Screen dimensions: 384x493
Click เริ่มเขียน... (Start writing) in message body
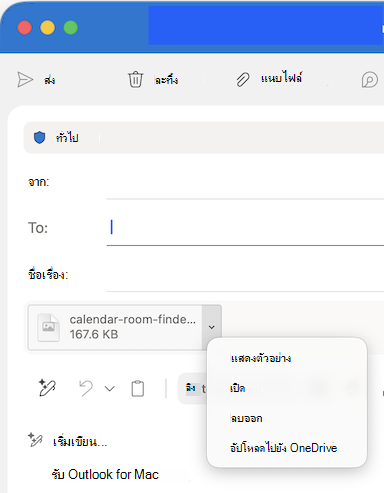coord(80,442)
